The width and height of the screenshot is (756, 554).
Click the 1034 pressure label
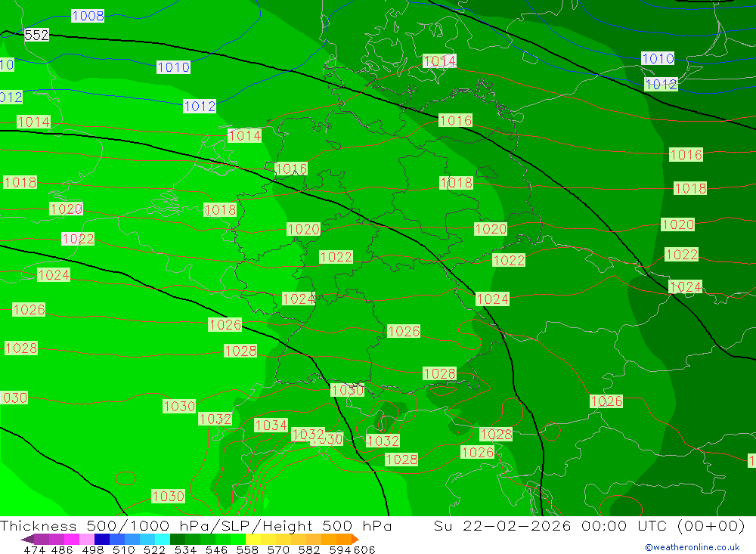coord(271,426)
